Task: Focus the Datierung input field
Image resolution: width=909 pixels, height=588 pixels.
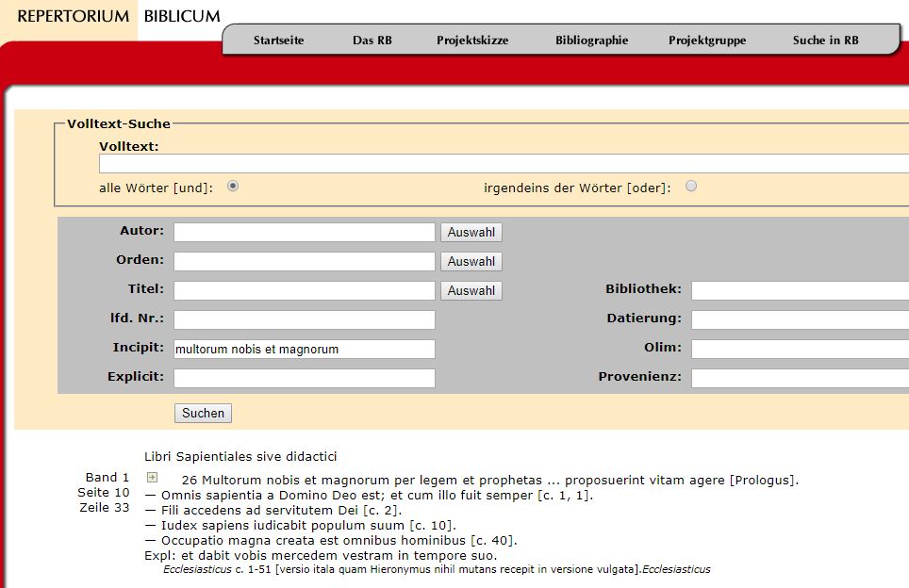Action: (x=800, y=319)
